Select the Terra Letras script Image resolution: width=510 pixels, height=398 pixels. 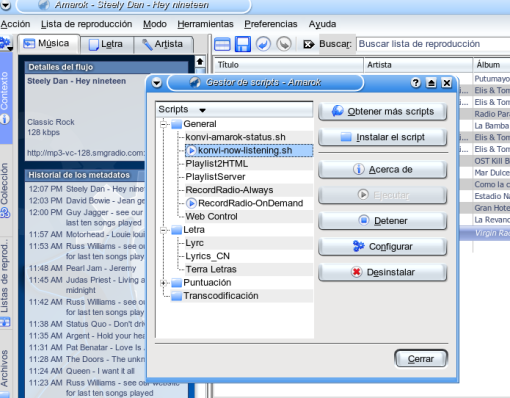pos(211,269)
